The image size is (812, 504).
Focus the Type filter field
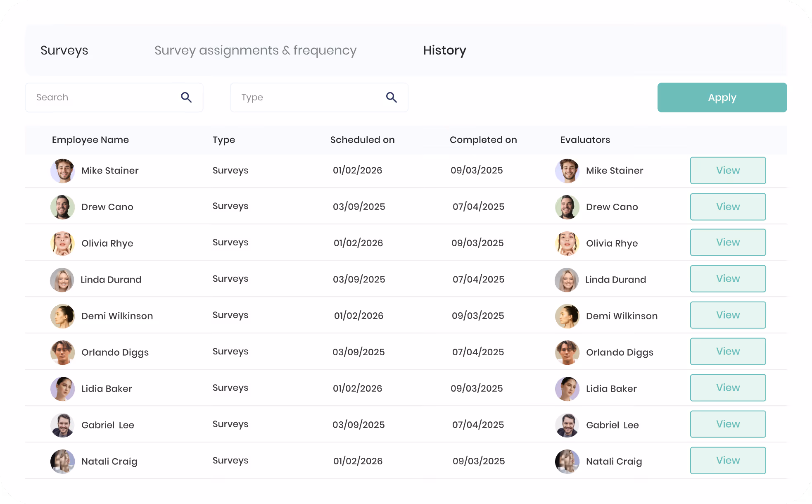[319, 97]
